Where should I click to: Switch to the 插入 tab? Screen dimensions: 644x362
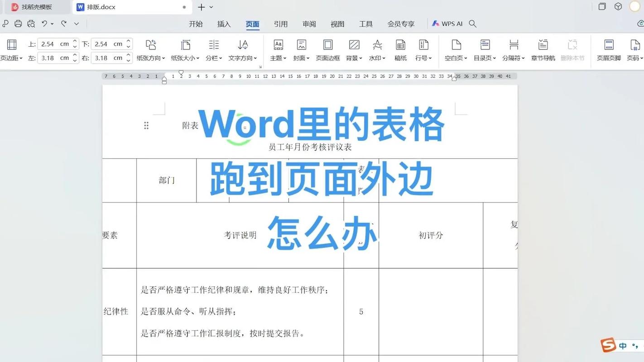(224, 24)
